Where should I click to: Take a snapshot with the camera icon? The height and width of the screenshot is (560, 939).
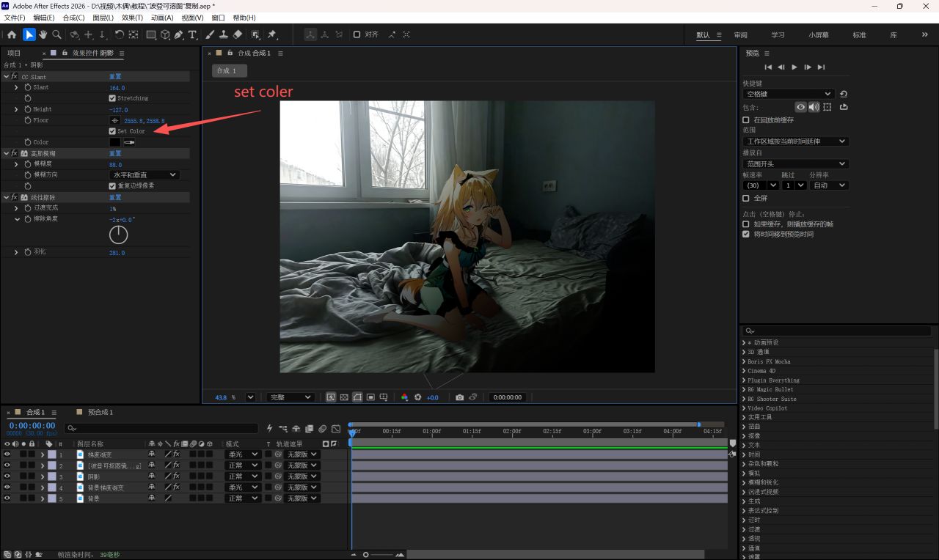pos(459,397)
